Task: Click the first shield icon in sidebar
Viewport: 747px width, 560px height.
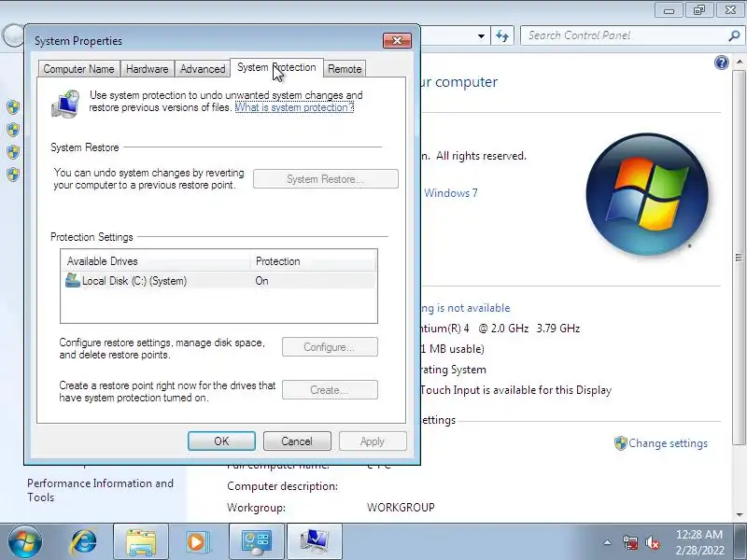Action: [x=13, y=107]
